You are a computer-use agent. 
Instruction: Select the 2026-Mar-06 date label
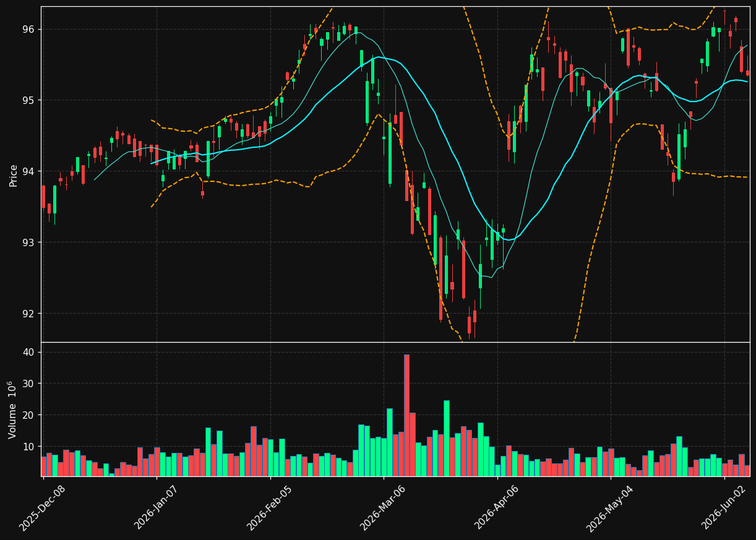(x=383, y=508)
